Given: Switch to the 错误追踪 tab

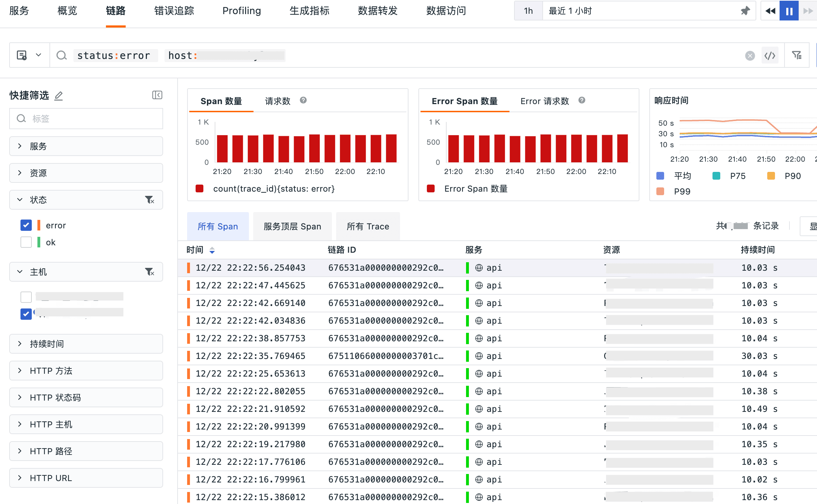Looking at the screenshot, I should coord(174,11).
